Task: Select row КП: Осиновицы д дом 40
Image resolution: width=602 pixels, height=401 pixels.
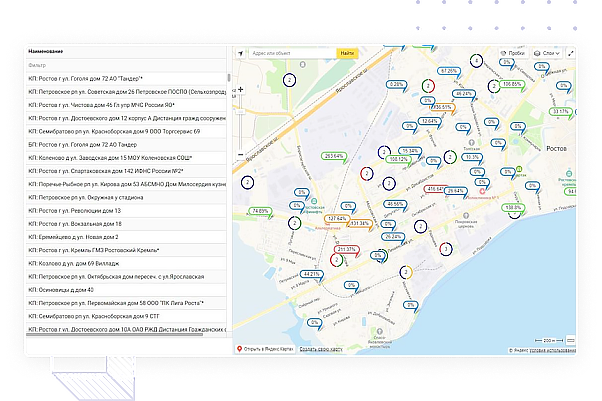Action: (x=126, y=290)
